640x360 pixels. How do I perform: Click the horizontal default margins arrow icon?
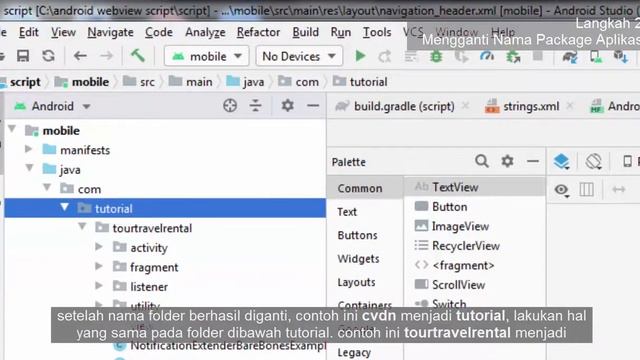pyautogui.click(x=619, y=189)
